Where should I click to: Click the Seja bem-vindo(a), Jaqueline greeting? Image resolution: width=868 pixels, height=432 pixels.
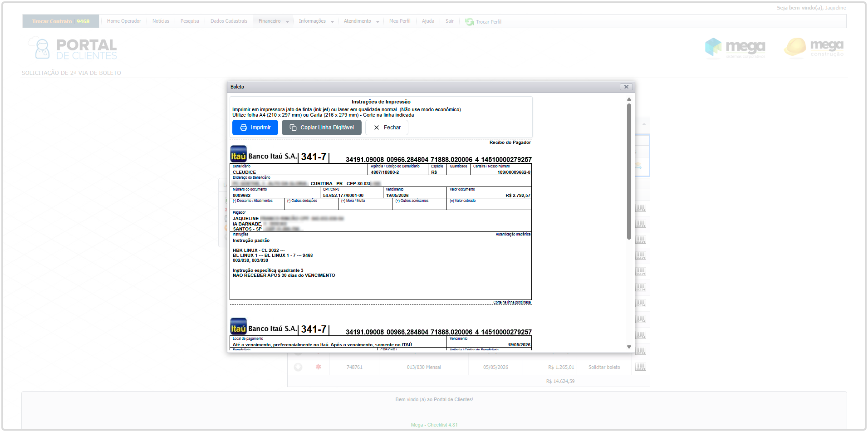[811, 8]
